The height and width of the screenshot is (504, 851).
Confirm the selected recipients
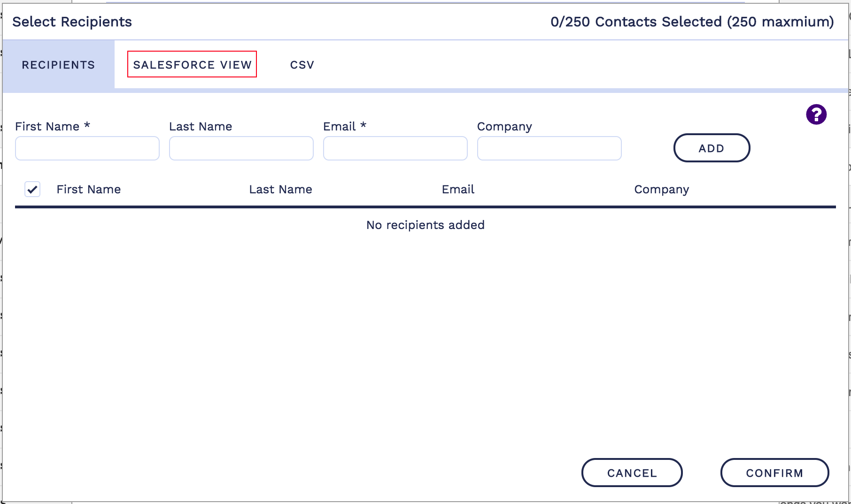[774, 473]
